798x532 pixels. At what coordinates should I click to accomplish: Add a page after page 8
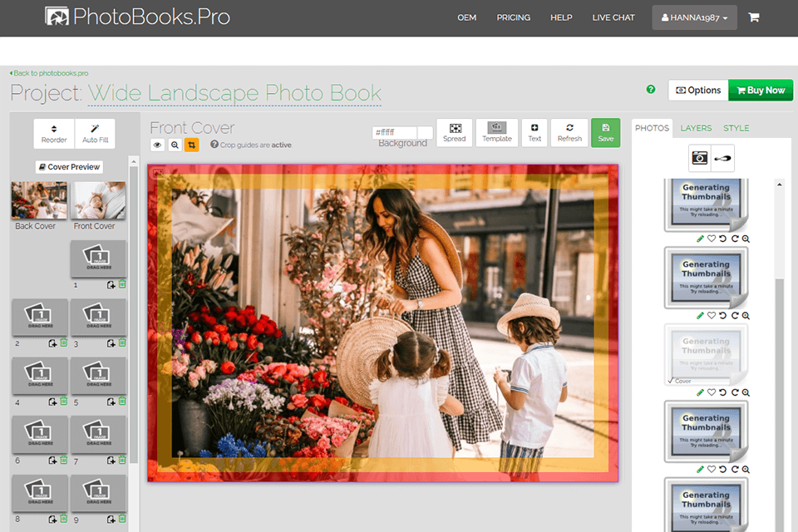52,519
